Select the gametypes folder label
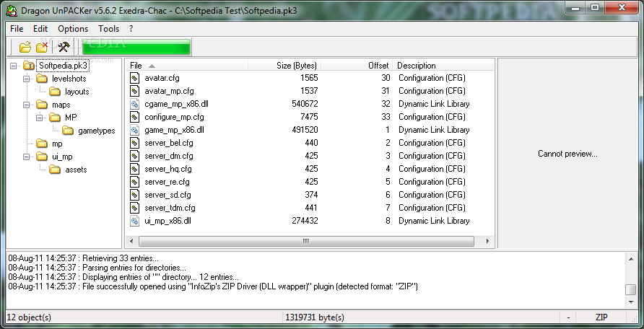Viewport: 644px width, 329px height. pos(97,131)
